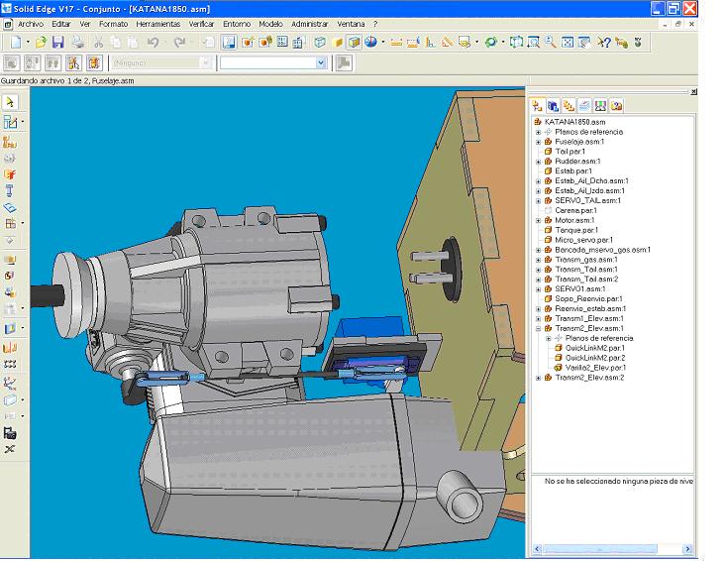Click the Undo arrow icon
Screen dimensions: 728x561
154,43
